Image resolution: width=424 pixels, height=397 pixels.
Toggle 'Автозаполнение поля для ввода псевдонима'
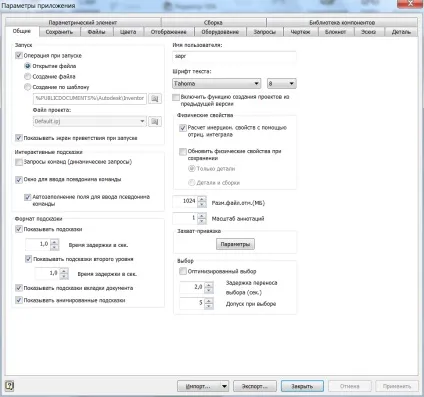(28, 197)
